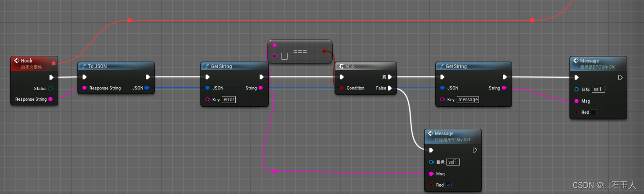Click self target field on upper-right Message
The width and height of the screenshot is (644, 194).
pyautogui.click(x=598, y=89)
